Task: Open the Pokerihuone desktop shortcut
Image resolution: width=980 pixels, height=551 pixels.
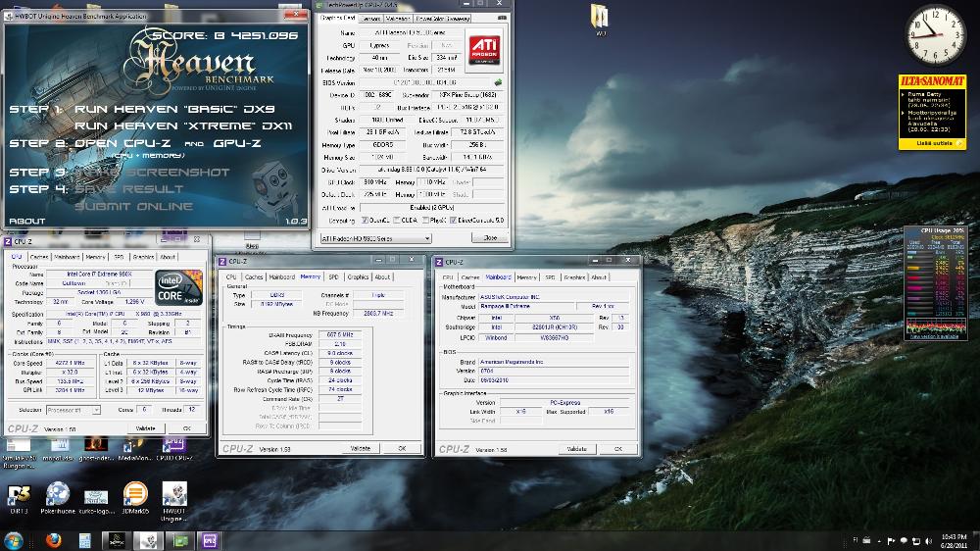Action: 58,498
